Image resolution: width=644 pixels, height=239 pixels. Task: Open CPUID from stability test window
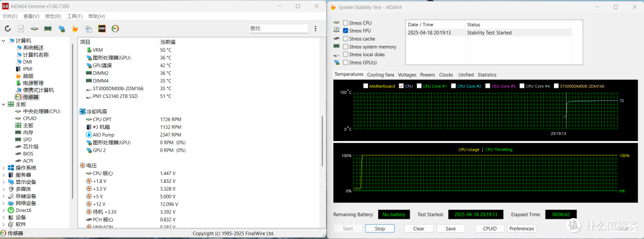tap(490, 229)
